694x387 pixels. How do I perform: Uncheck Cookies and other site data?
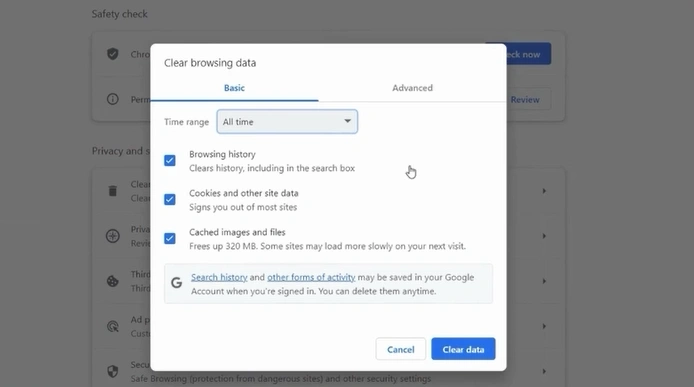tap(170, 199)
